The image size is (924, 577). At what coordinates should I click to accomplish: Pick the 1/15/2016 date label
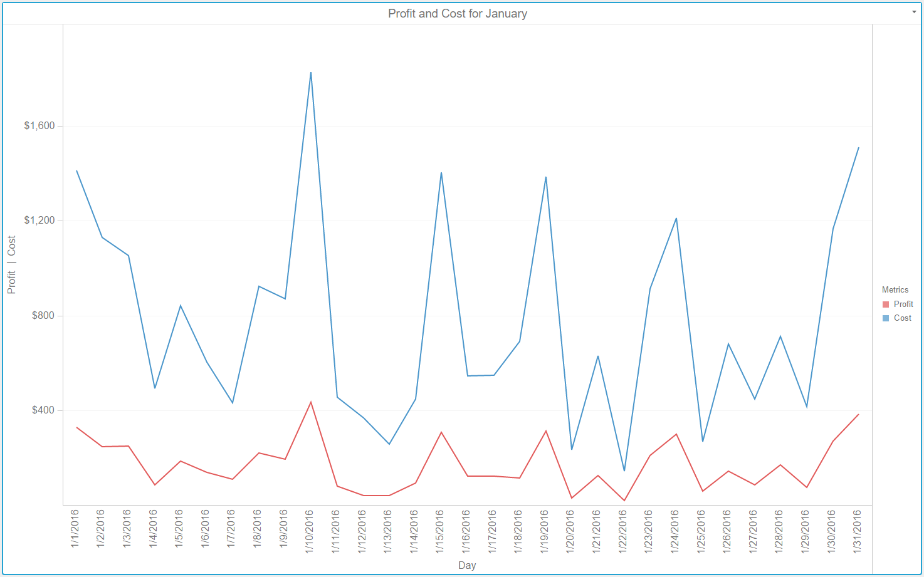click(440, 531)
